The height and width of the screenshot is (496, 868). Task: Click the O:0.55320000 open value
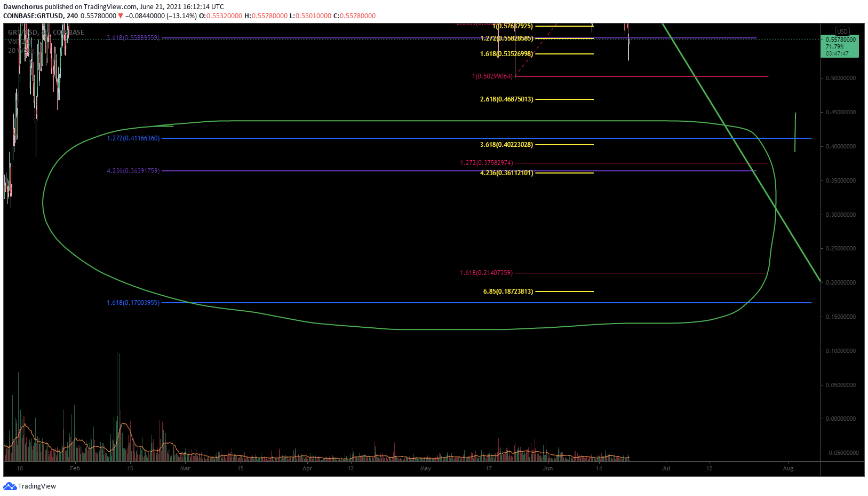tap(220, 15)
